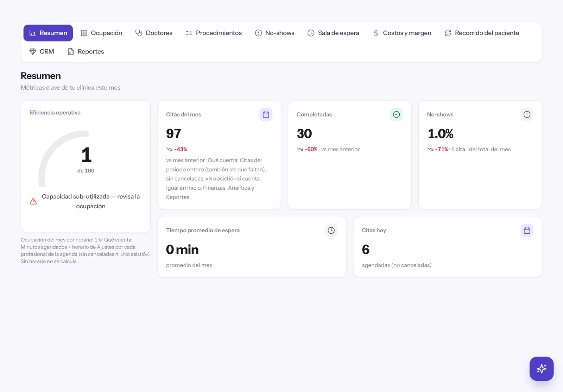Select the Procedimientos tab
The width and height of the screenshot is (563, 392).
[214, 33]
